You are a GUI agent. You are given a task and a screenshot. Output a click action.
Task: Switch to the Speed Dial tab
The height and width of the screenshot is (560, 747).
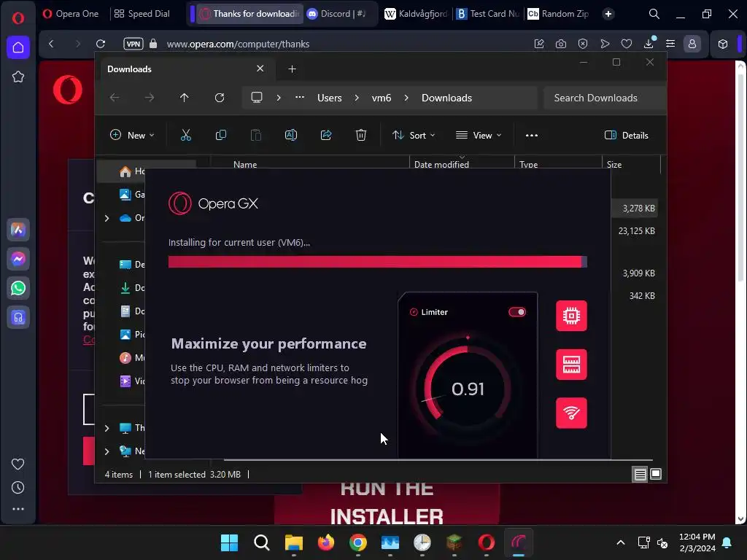142,14
